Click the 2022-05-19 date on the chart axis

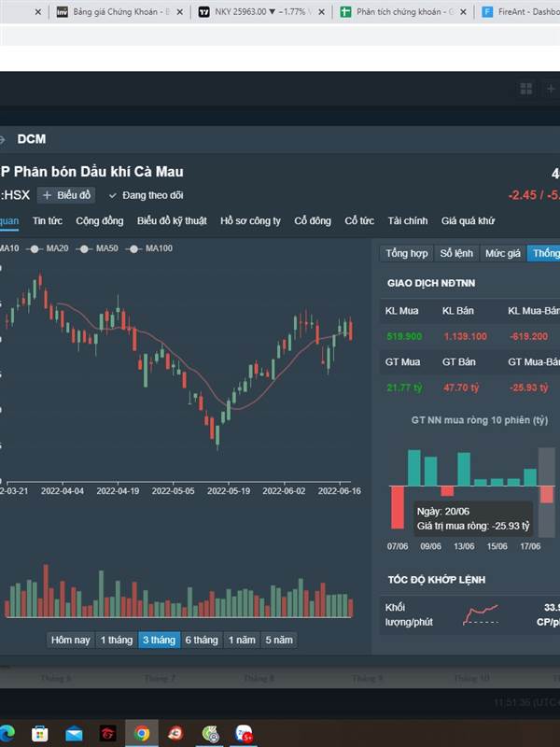(x=229, y=491)
